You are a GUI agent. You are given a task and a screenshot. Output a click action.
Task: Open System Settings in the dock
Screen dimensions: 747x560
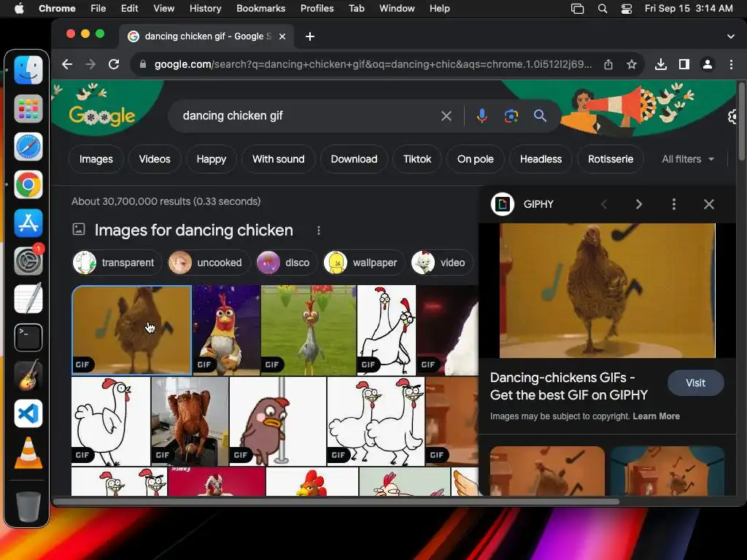coord(28,260)
